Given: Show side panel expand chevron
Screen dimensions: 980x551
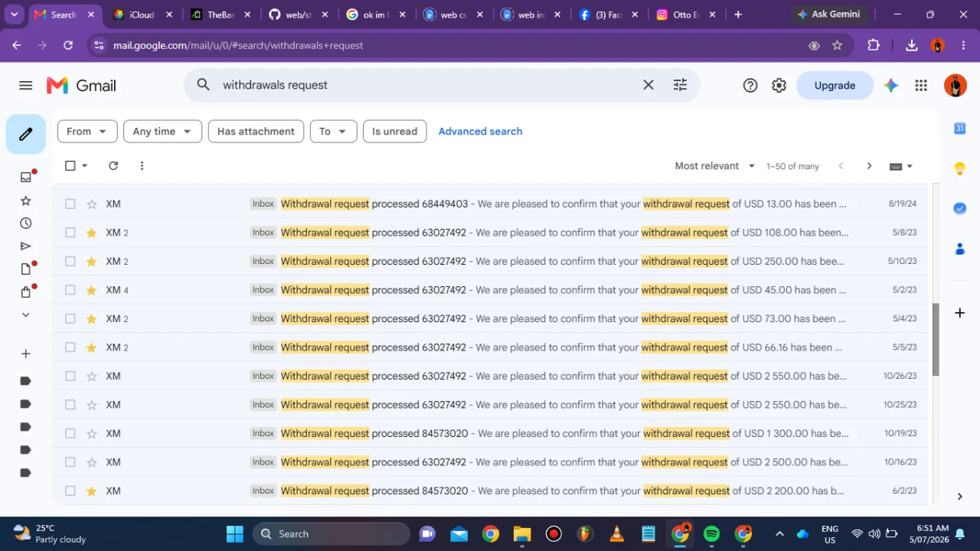Looking at the screenshot, I should [x=959, y=497].
